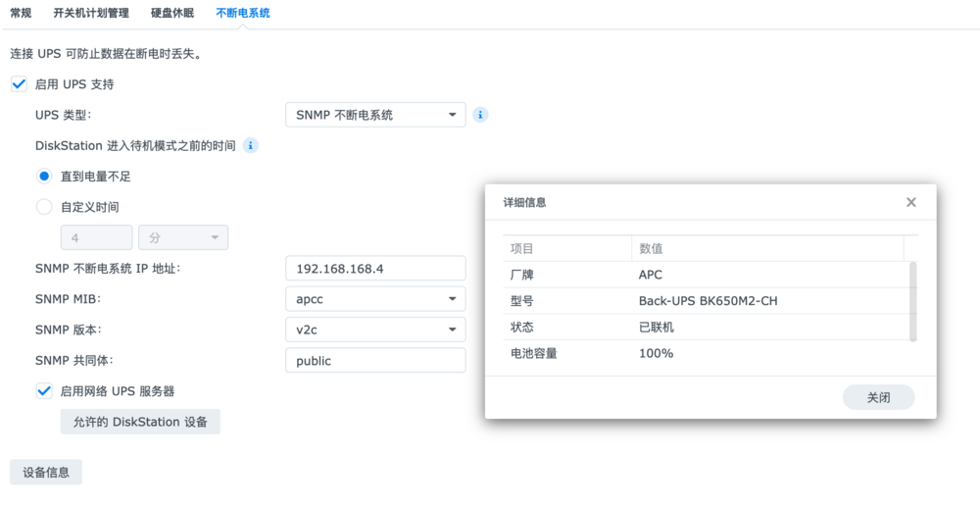
Task: Select the 自定义时间 radio button
Action: (44, 207)
